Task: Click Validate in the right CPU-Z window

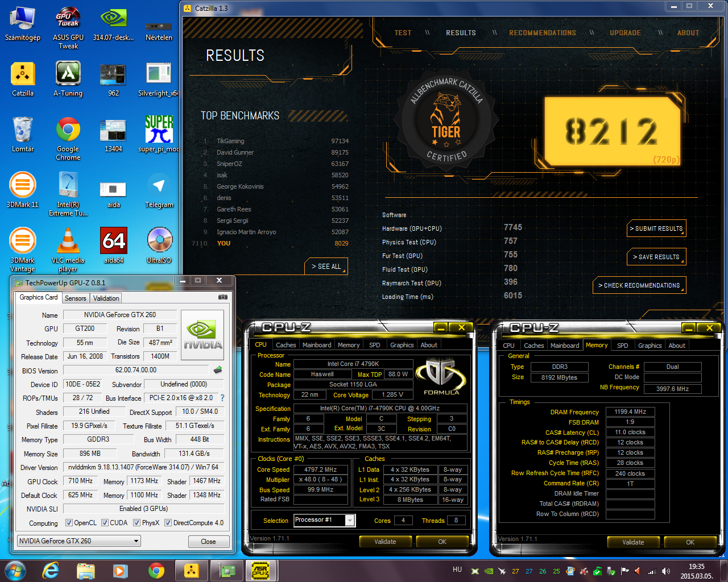Action: coord(633,542)
